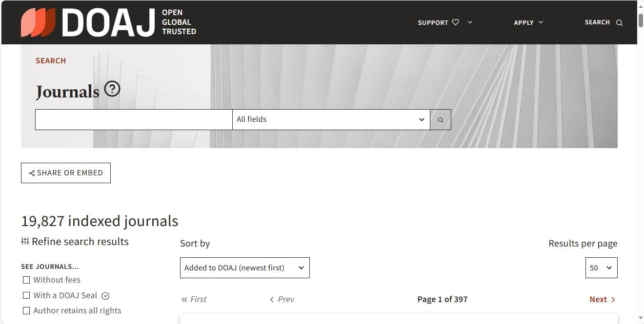Open the Journals help question-mark icon
The height and width of the screenshot is (324, 644).
coord(112,89)
